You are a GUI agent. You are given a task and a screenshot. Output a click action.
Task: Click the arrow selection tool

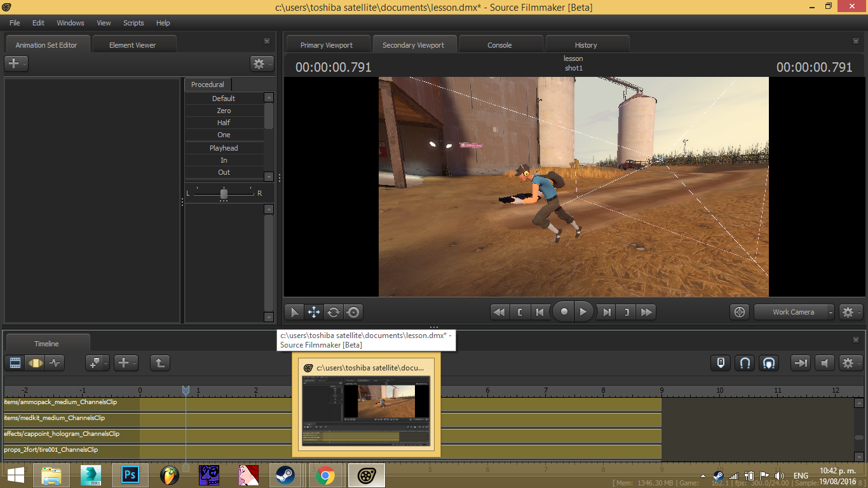tap(294, 312)
